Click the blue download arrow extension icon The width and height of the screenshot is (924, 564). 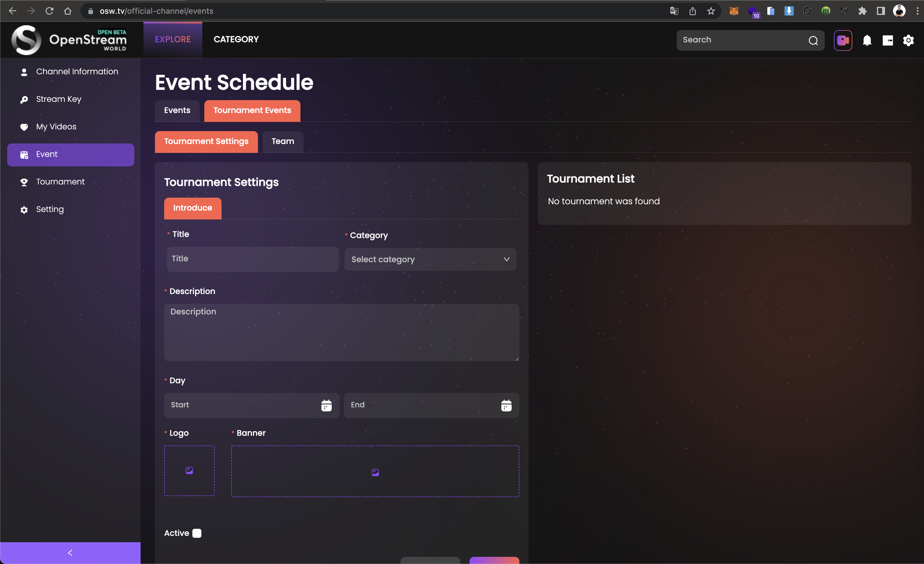(x=789, y=11)
